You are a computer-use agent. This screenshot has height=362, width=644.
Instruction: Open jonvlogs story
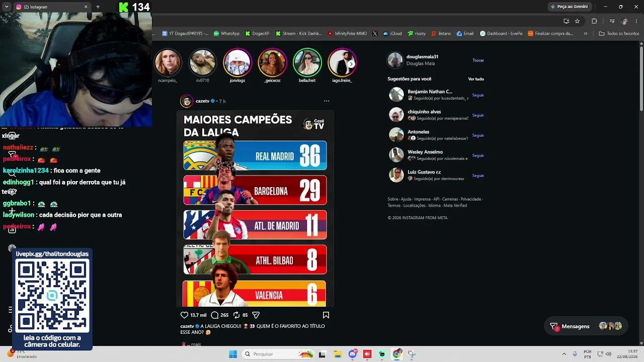[x=237, y=62]
